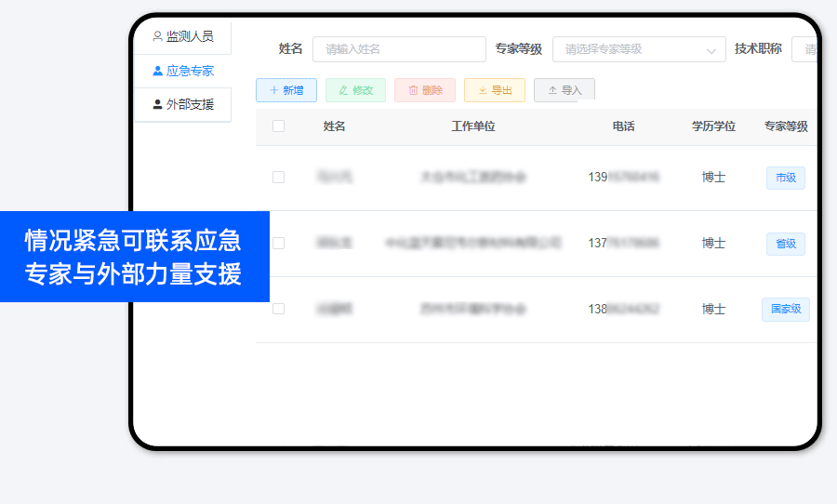Viewport: 837px width, 504px height.
Task: Click the trash icon on 删除 button
Action: point(413,90)
